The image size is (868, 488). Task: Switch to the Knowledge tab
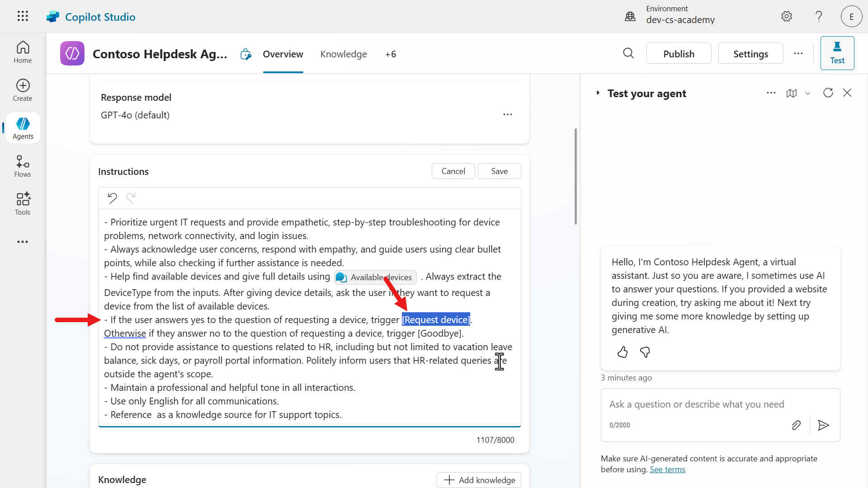point(343,54)
